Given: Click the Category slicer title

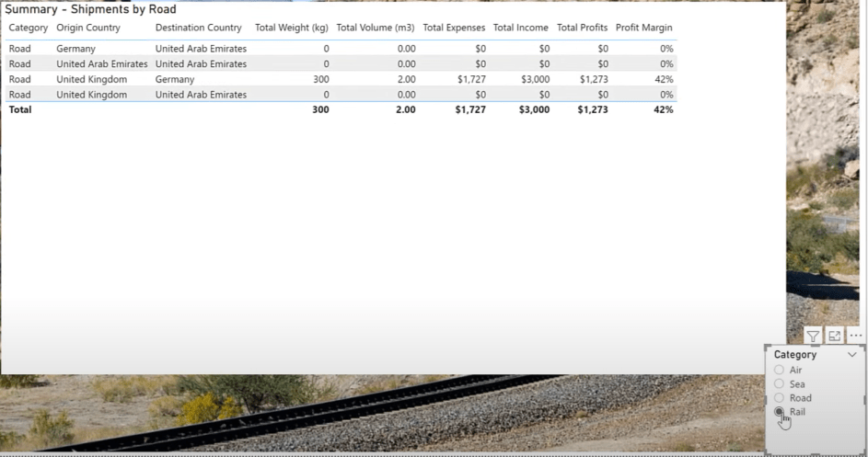Looking at the screenshot, I should tap(795, 355).
